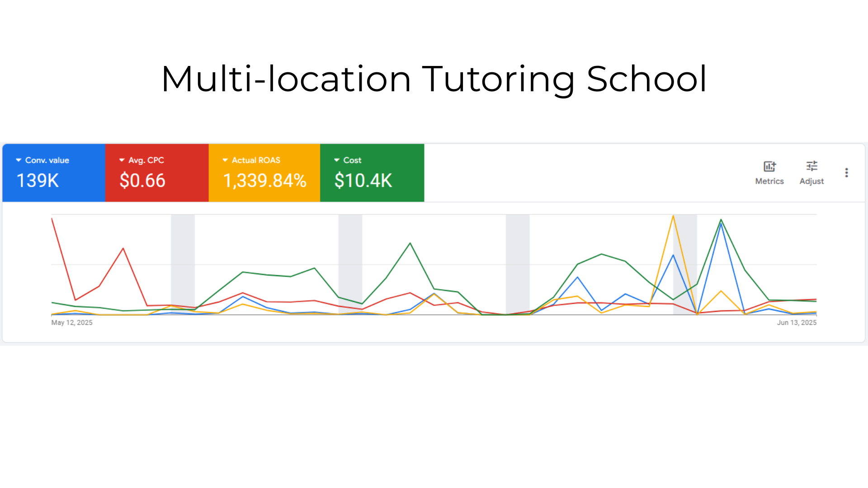The image size is (868, 488).
Task: Open the Metrics panel via its label
Action: [769, 181]
